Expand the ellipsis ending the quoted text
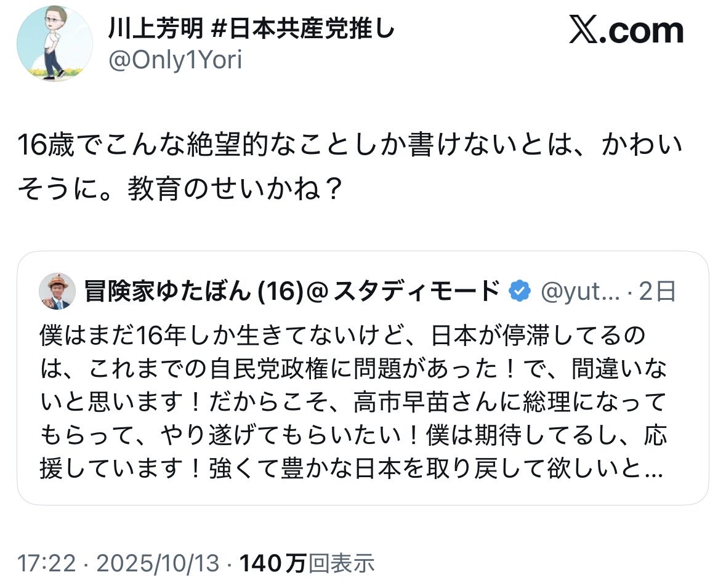Screen dimensions: 726x588 655,470
